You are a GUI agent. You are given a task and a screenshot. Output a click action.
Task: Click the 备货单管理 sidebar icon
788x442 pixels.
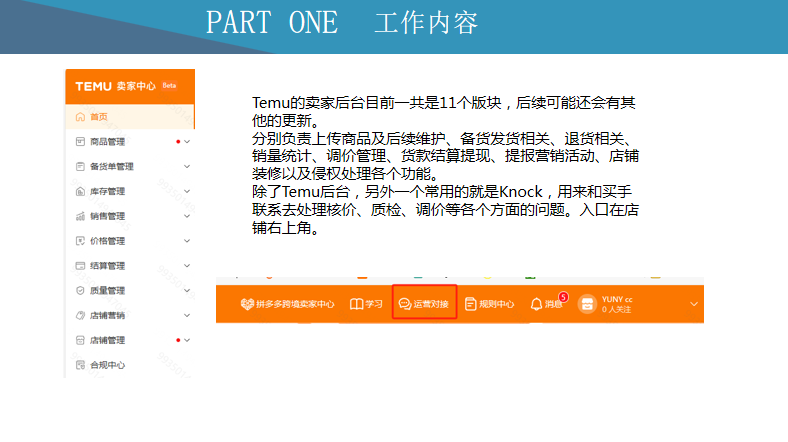(80, 166)
